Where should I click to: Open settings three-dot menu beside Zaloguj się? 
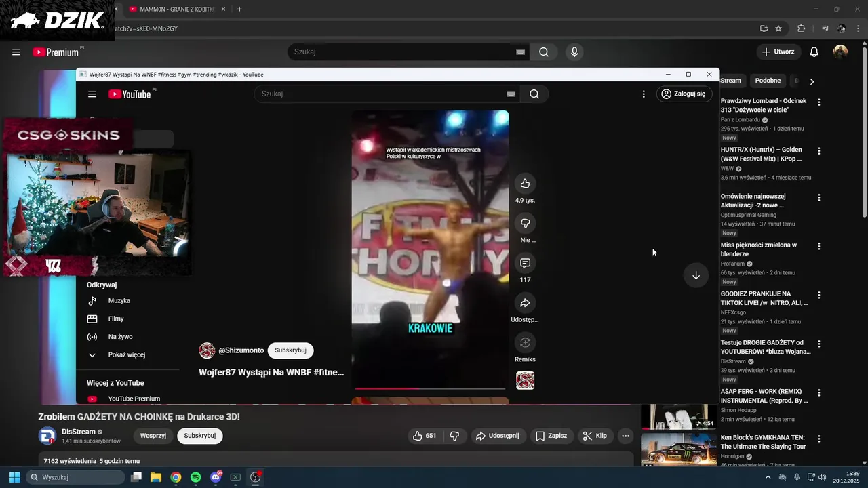(x=644, y=94)
